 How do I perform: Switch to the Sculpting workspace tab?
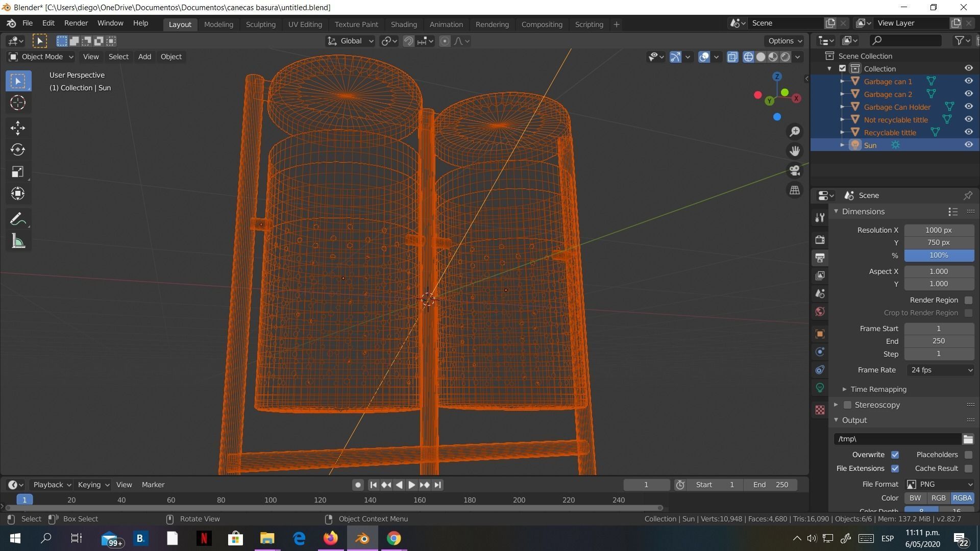260,24
